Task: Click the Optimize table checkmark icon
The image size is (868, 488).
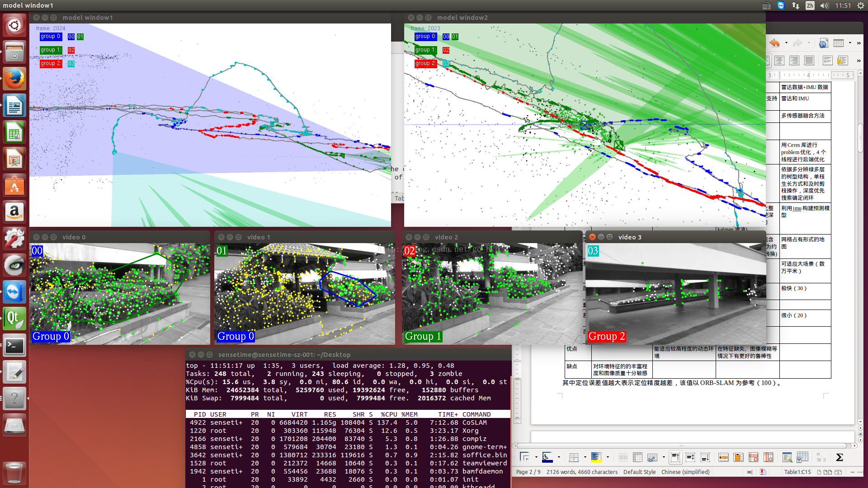Action: (x=652, y=457)
